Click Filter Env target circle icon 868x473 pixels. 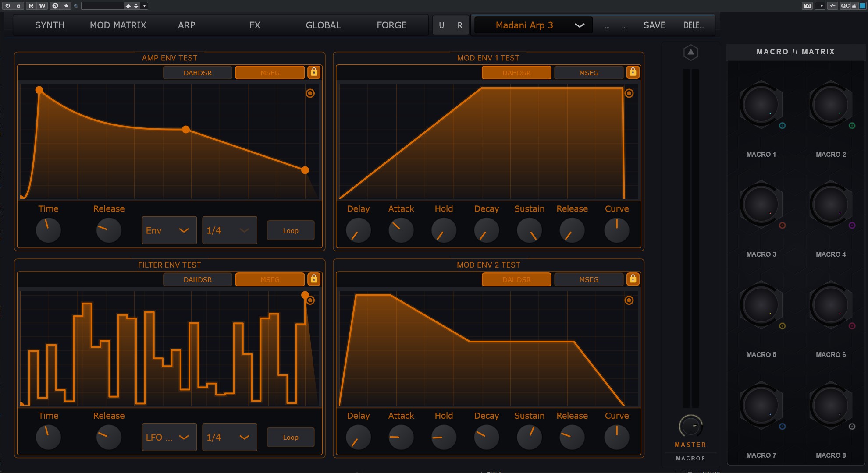tap(310, 300)
